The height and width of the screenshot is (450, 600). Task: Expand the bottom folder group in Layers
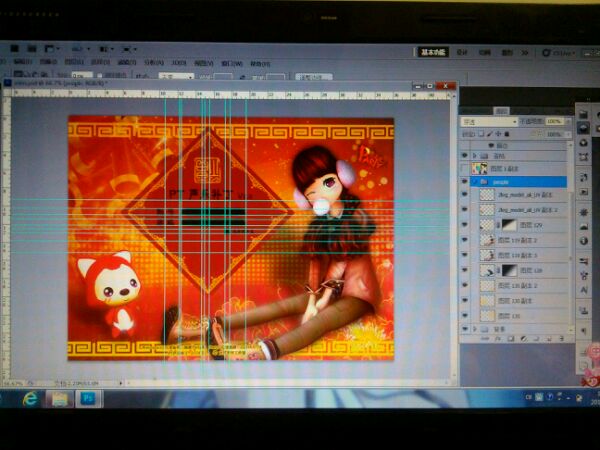coord(475,329)
